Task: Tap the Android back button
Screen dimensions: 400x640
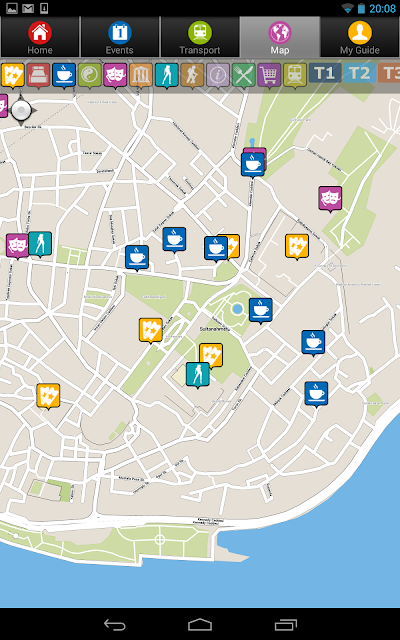Action: (115, 624)
